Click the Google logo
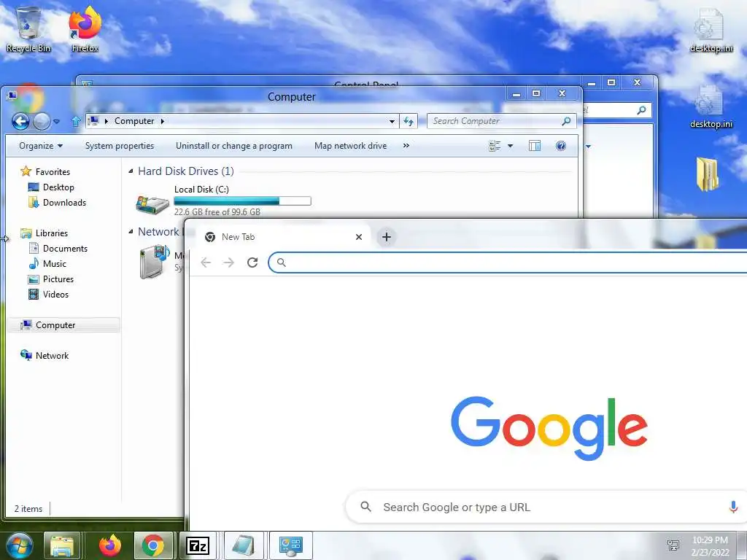Image resolution: width=747 pixels, height=560 pixels. [549, 427]
